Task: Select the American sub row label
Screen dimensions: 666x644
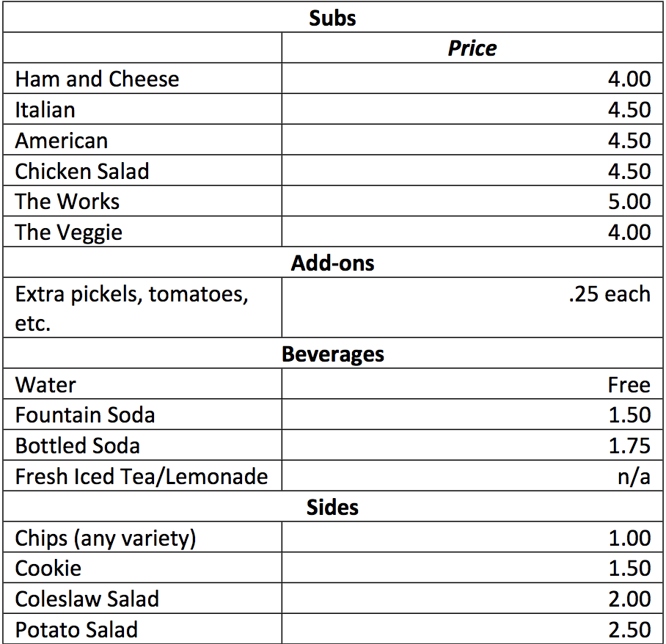Action: [x=62, y=141]
